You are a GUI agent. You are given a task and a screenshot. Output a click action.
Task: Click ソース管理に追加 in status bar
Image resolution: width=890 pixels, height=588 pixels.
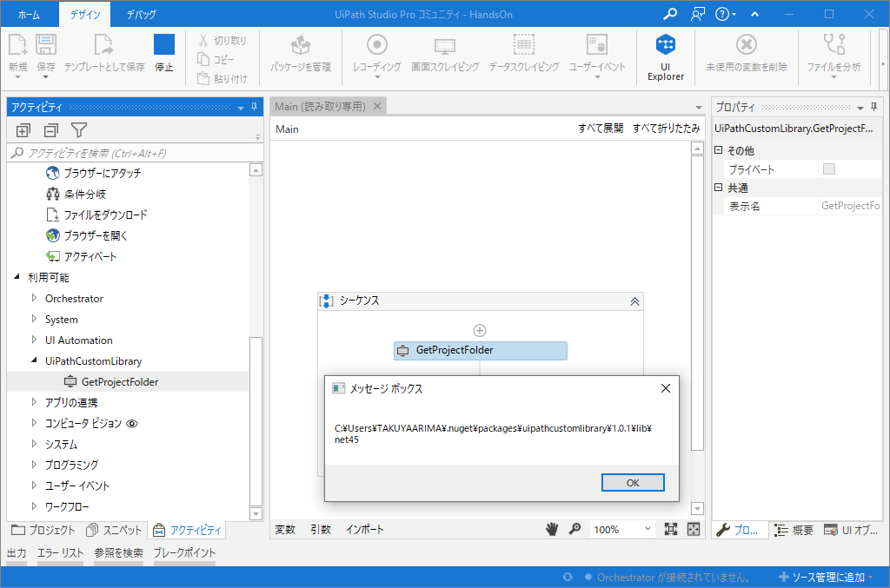(826, 578)
